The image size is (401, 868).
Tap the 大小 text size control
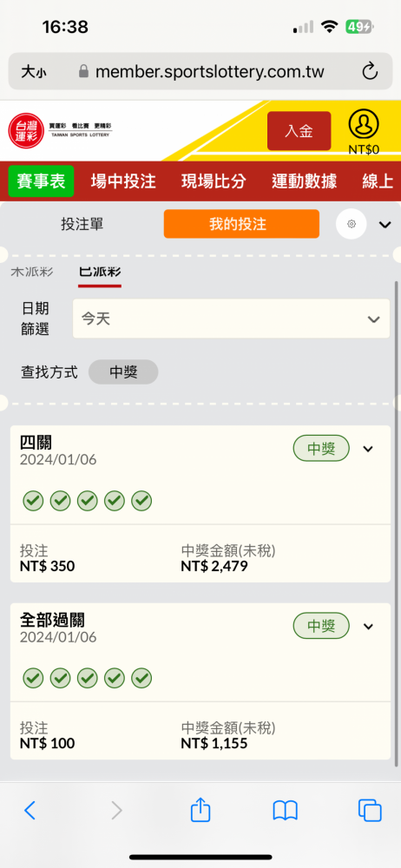[x=33, y=72]
